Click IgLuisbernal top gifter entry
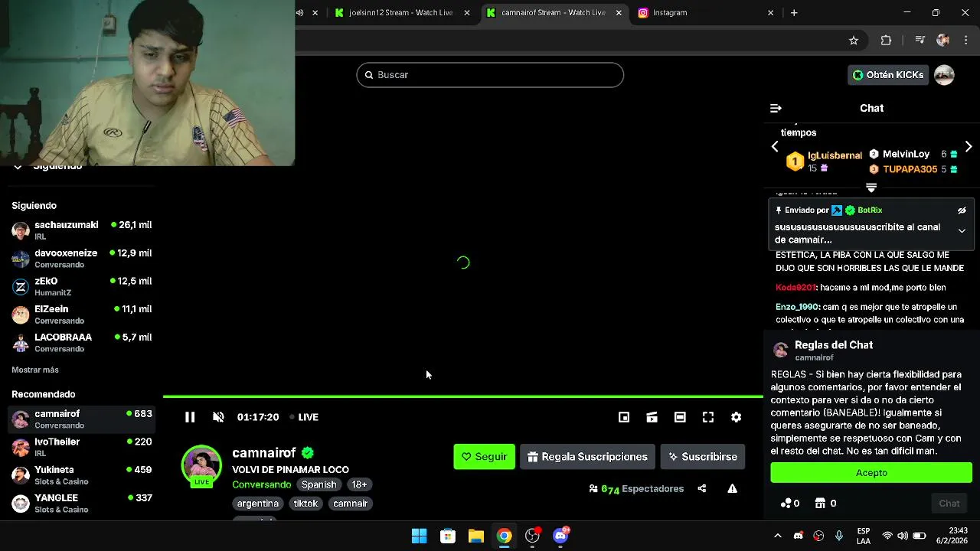 pyautogui.click(x=824, y=161)
